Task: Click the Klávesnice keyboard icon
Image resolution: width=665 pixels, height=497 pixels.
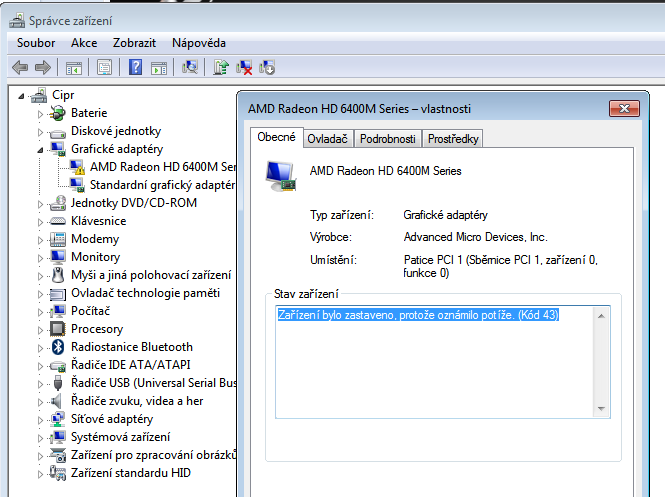Action: point(58,221)
